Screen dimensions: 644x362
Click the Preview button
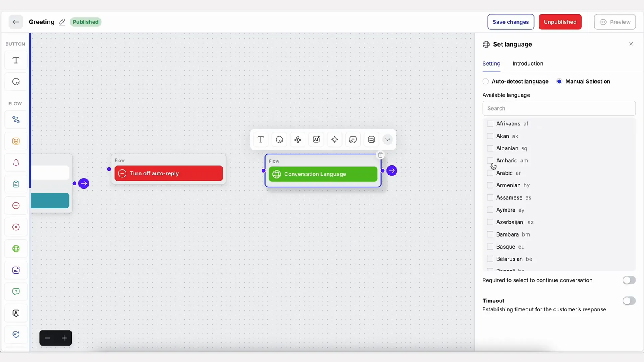[615, 22]
